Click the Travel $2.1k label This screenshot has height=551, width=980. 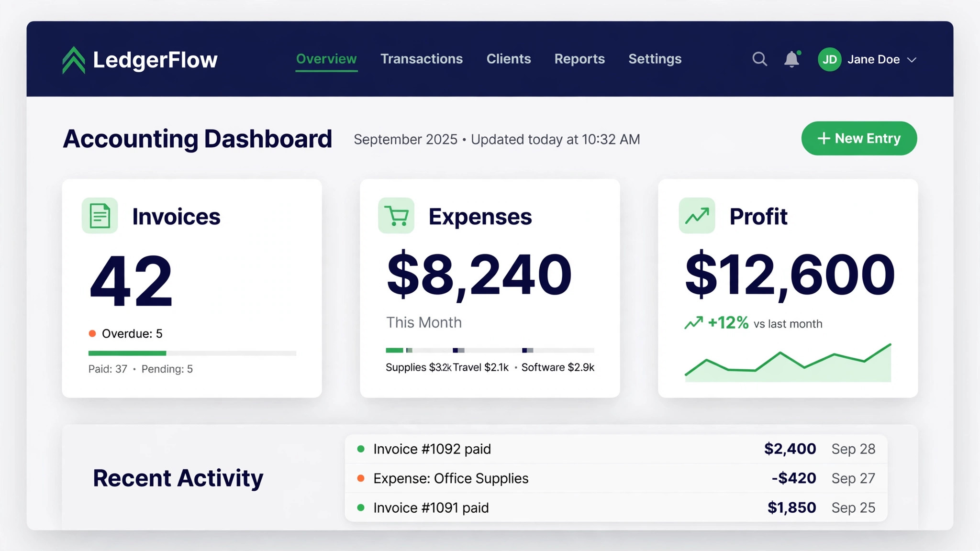[x=481, y=367]
